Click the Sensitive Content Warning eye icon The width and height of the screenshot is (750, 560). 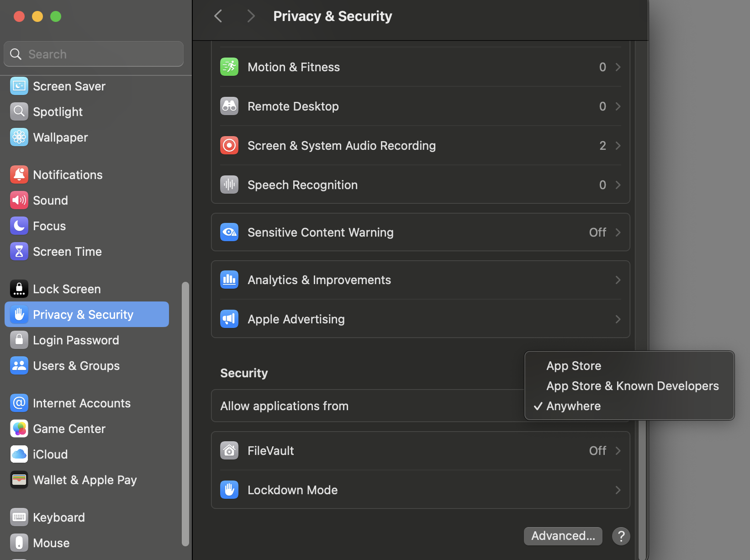pos(229,232)
